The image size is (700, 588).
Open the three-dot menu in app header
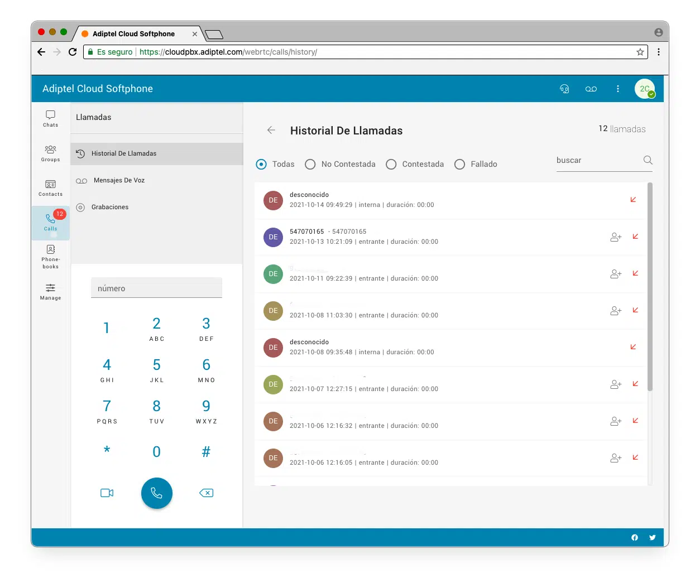pyautogui.click(x=618, y=89)
